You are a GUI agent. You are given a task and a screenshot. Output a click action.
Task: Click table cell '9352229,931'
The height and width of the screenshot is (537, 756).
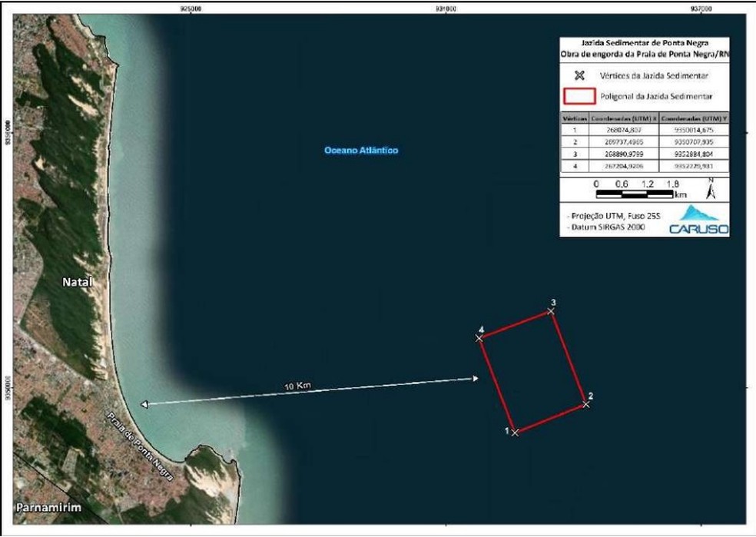point(695,166)
